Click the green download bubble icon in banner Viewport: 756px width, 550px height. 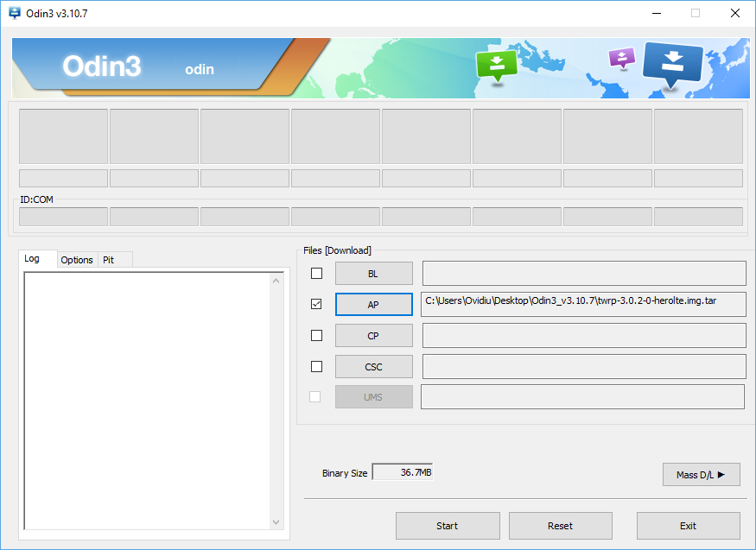click(496, 64)
